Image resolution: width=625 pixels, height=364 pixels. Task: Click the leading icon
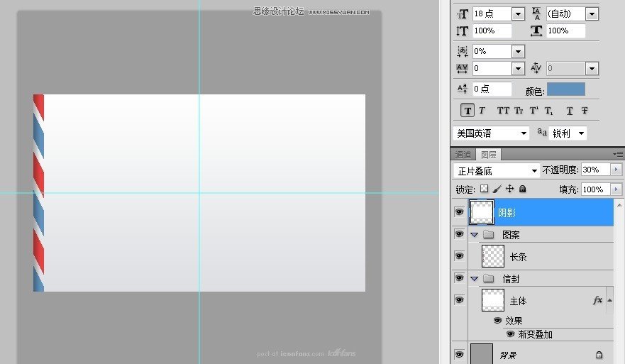[x=536, y=13]
